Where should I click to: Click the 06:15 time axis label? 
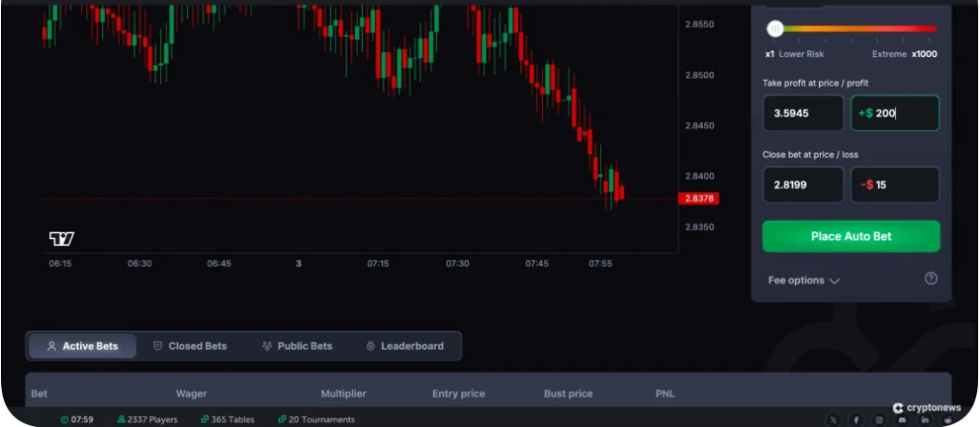click(x=60, y=263)
